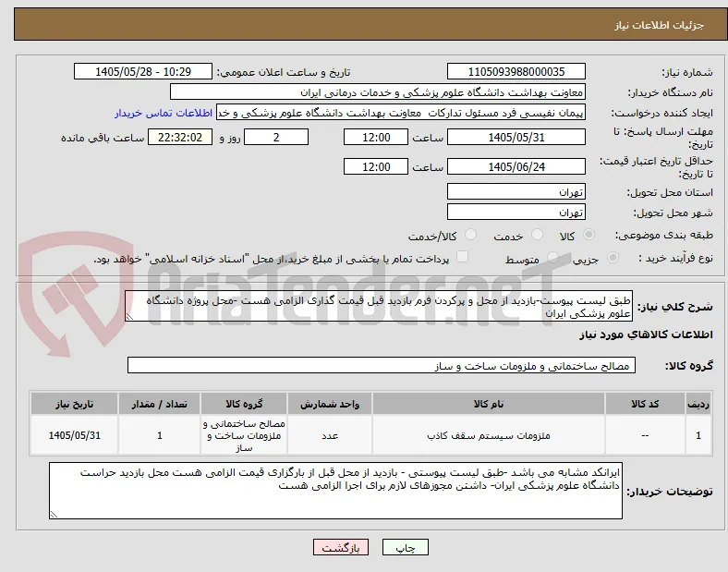Click the table cell مصالح ساختمانی و ملزومات
This screenshot has height=572, width=728.
[244, 435]
